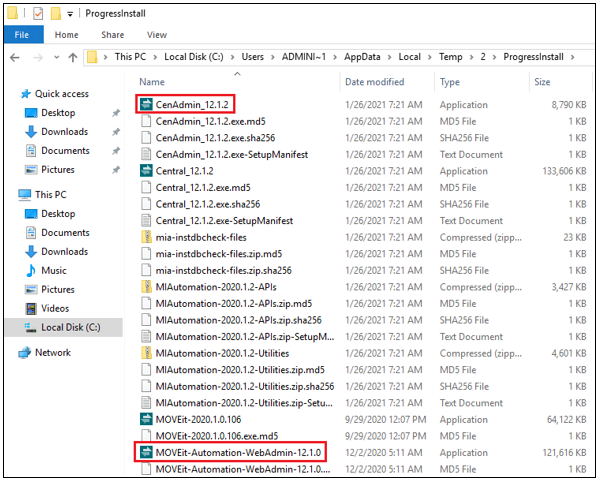Select Desktop under Quick access

tap(58, 113)
